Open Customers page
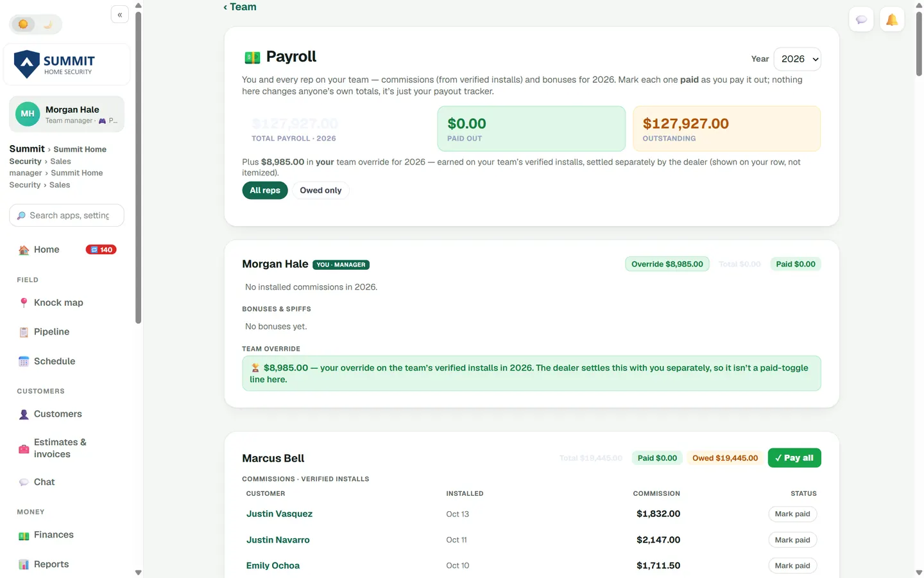The height and width of the screenshot is (578, 924). [x=67, y=414]
